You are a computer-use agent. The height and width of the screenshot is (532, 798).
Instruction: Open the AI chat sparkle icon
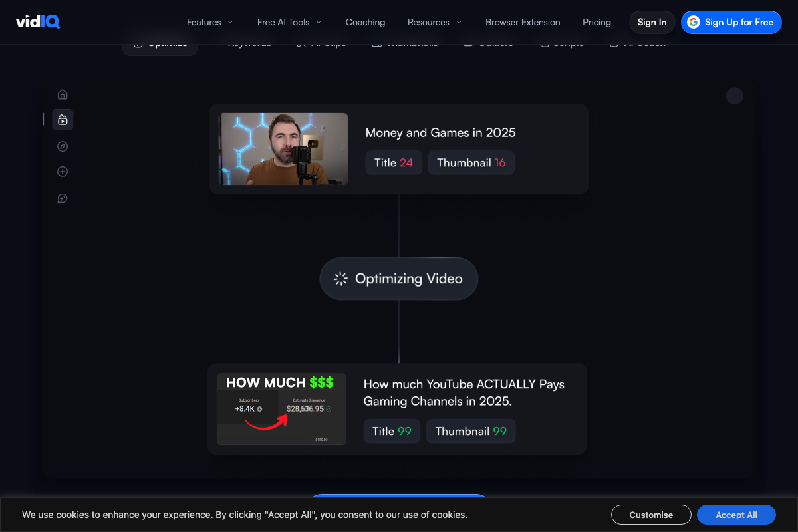63,198
